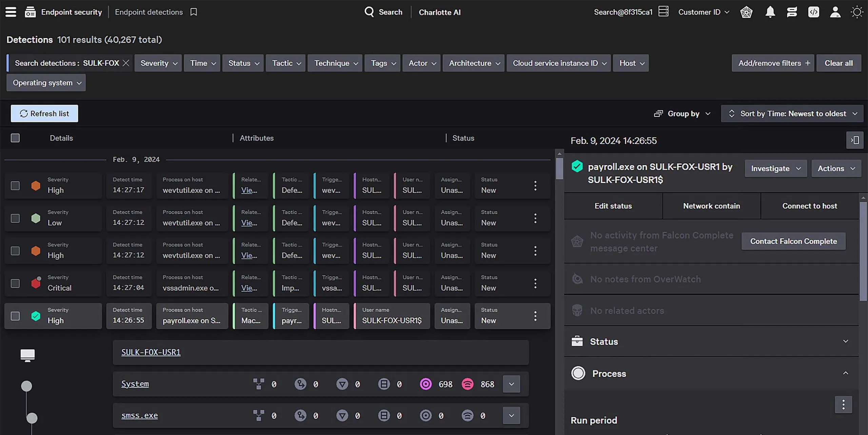Viewport: 868px width, 435px height.
Task: Open the Severity filter dropdown
Action: (x=158, y=63)
